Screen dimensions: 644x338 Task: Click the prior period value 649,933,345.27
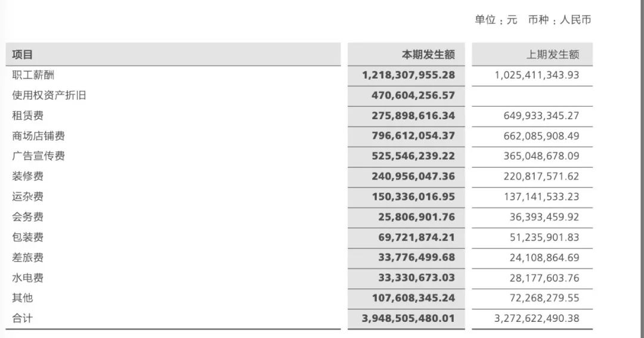coord(541,116)
